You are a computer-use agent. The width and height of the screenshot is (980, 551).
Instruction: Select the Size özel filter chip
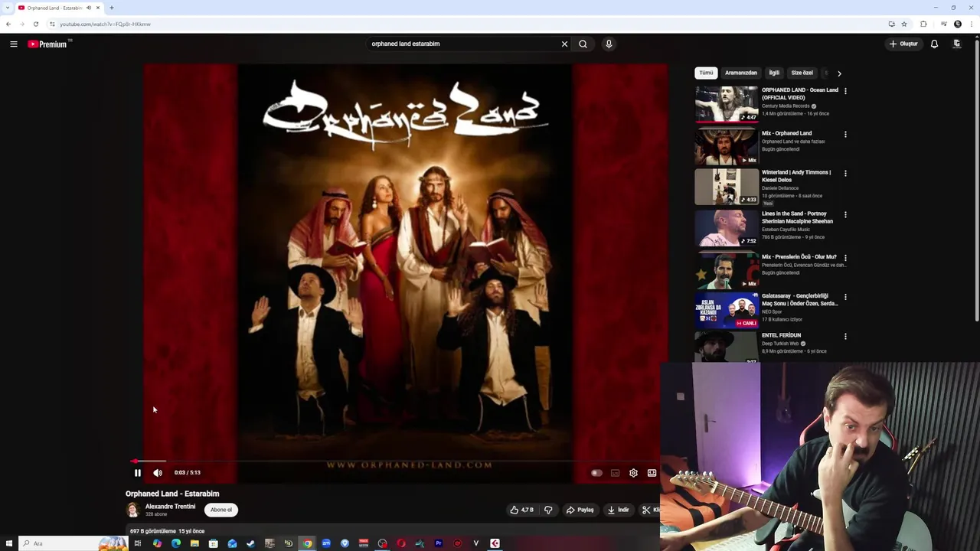tap(802, 73)
